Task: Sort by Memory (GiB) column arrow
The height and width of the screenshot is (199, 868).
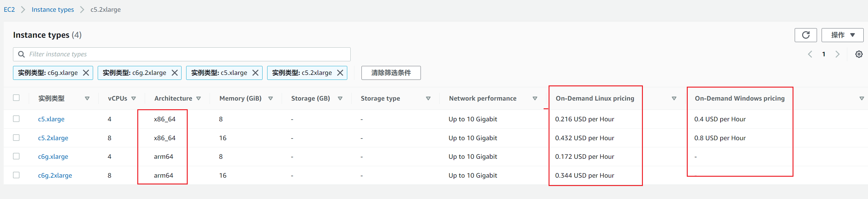Action: point(271,98)
